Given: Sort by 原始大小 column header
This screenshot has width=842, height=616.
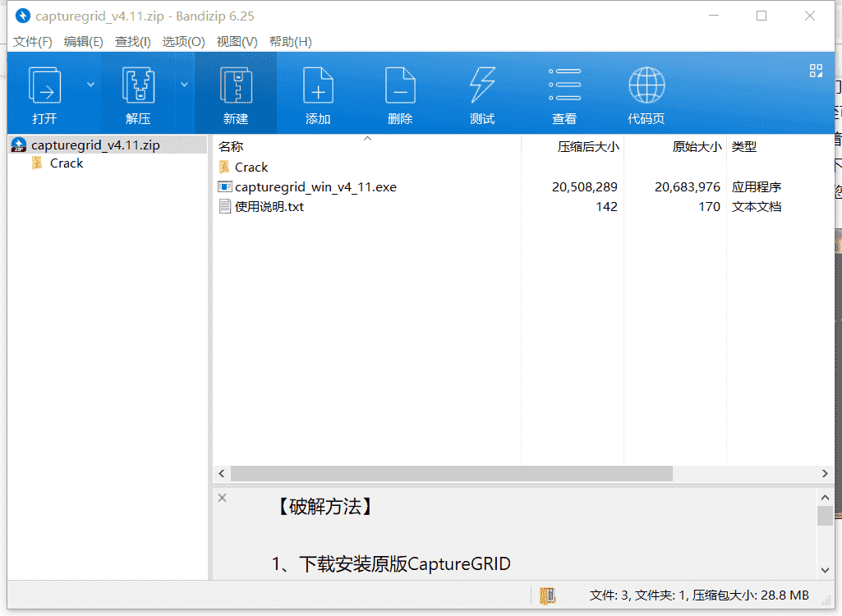Looking at the screenshot, I should point(697,147).
